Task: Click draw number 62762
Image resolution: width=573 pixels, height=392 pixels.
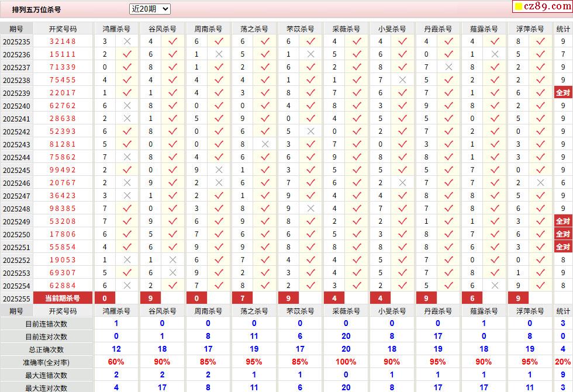Action: 63,106
